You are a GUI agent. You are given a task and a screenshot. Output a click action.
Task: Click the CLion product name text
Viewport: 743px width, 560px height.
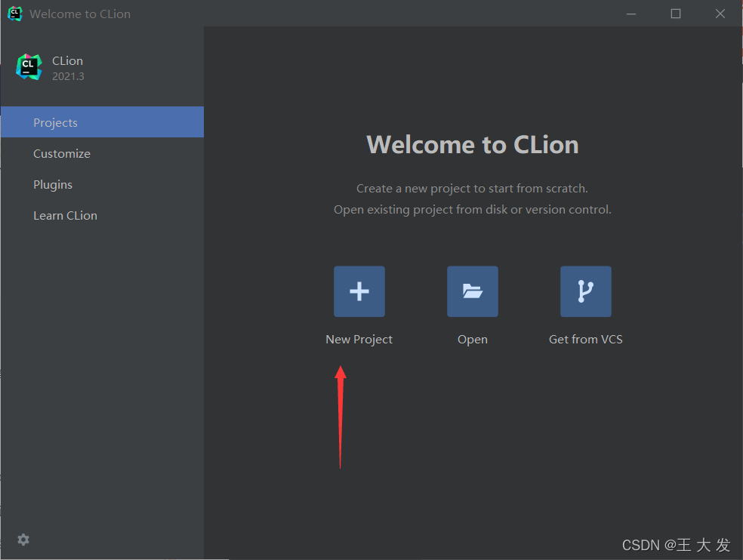67,61
